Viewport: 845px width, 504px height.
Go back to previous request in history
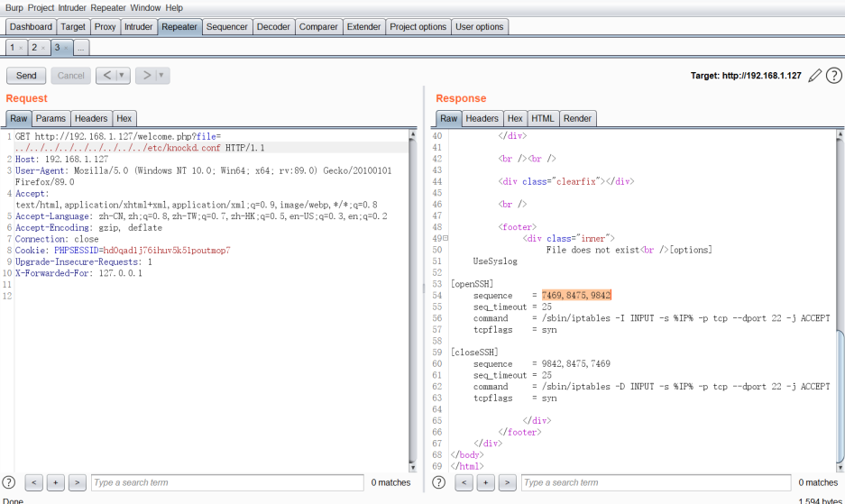pos(106,76)
